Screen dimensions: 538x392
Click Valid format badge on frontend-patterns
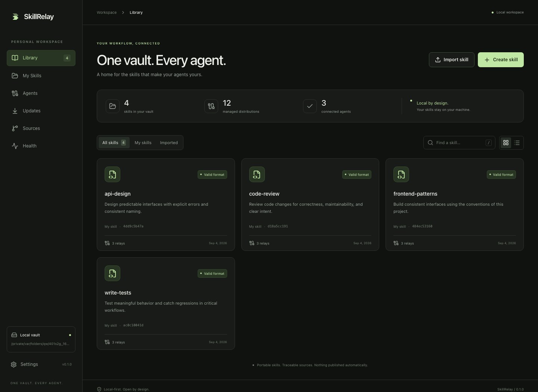tap(501, 175)
